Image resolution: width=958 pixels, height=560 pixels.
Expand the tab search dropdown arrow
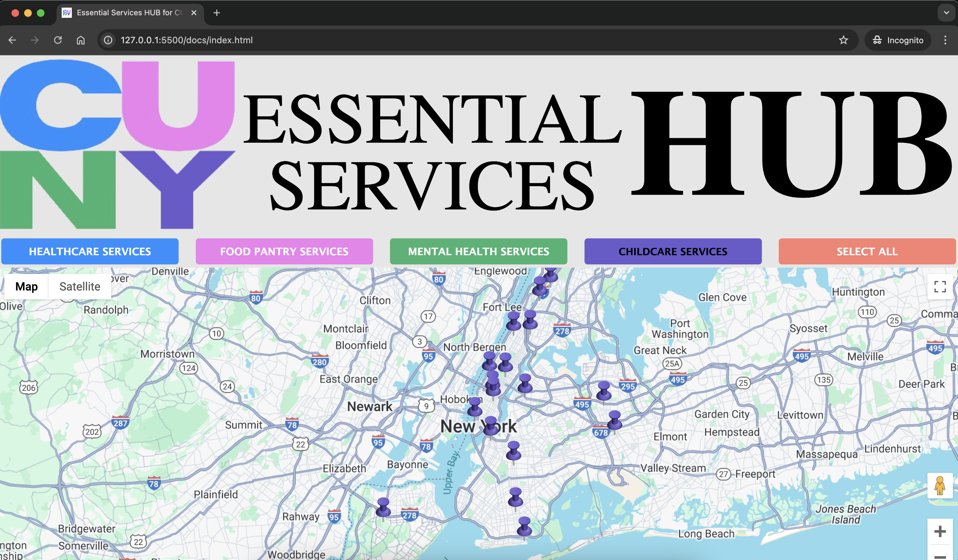coord(946,12)
